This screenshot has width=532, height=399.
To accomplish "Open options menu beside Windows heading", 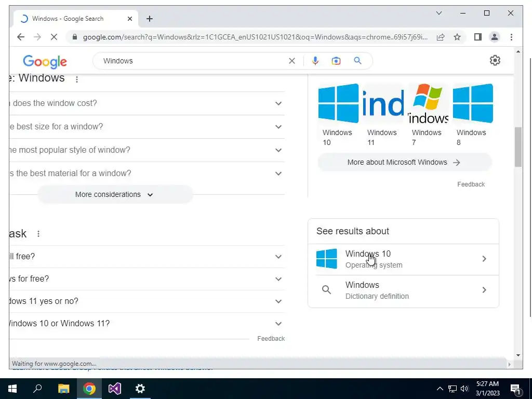I will (77, 79).
